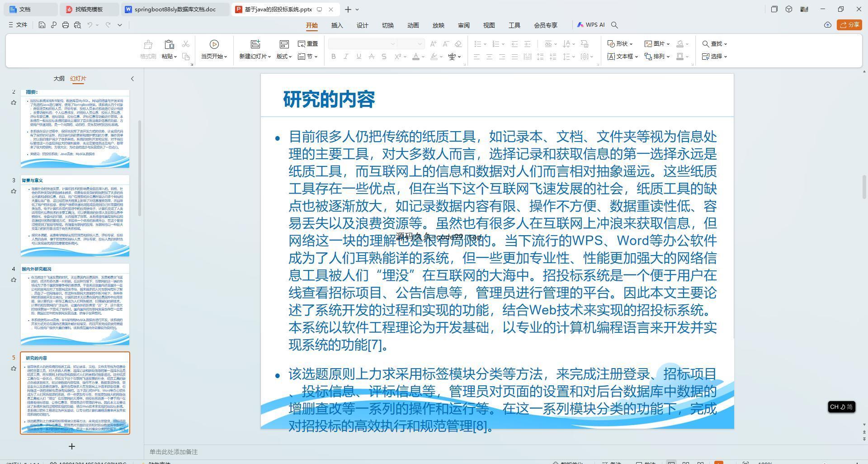Collapse the slide panel with chevron
Screen dimensions: 868x464
pyautogui.click(x=132, y=79)
